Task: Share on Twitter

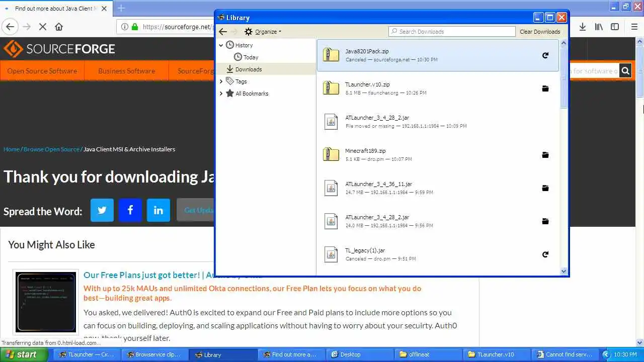Action: tap(102, 210)
